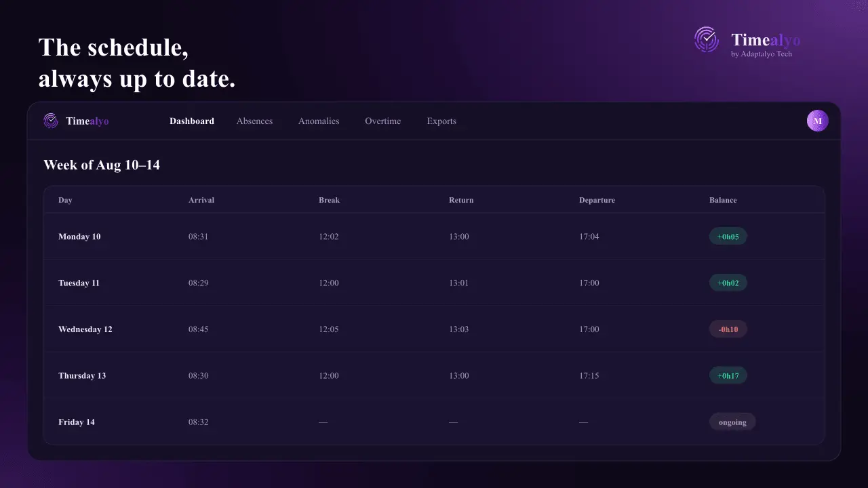868x488 pixels.
Task: Switch to the Absences tab
Action: click(254, 121)
